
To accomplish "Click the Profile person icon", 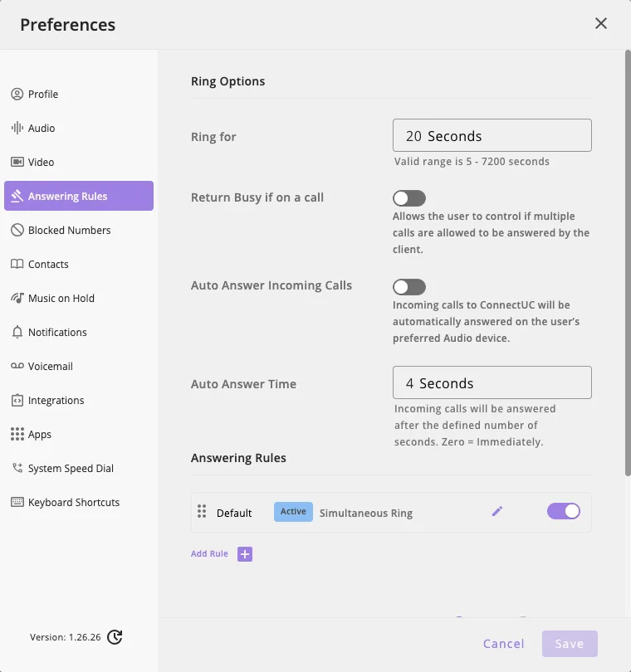I will [x=17, y=94].
